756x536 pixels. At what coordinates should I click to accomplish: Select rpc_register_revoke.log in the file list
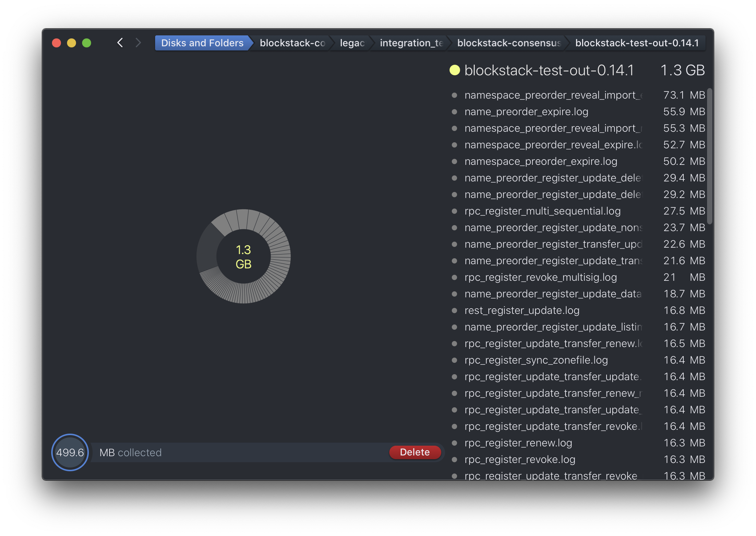[520, 460]
